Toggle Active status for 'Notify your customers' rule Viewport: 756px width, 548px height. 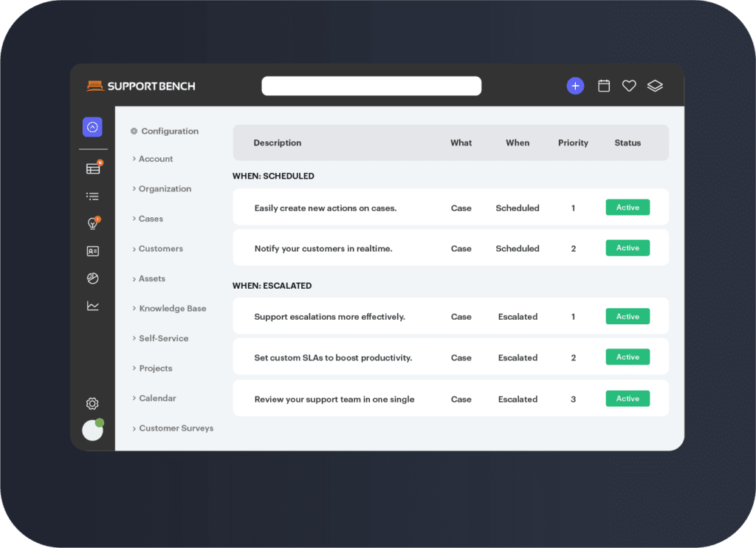click(x=628, y=248)
